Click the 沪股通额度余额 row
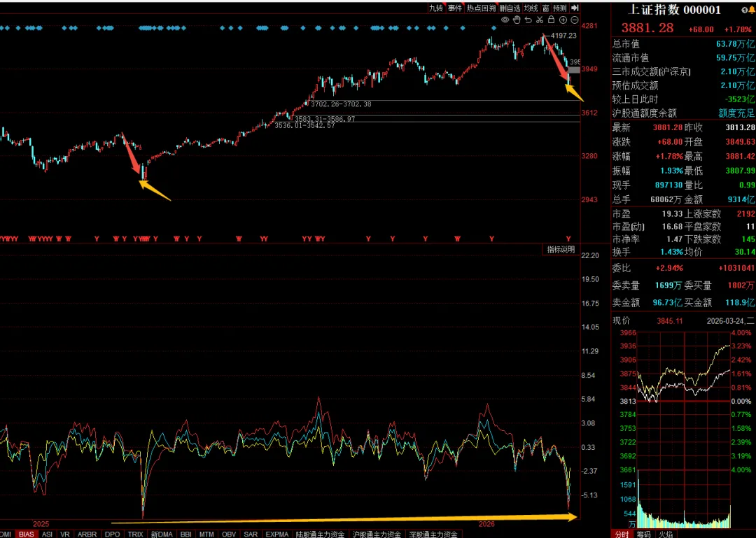 [x=684, y=113]
